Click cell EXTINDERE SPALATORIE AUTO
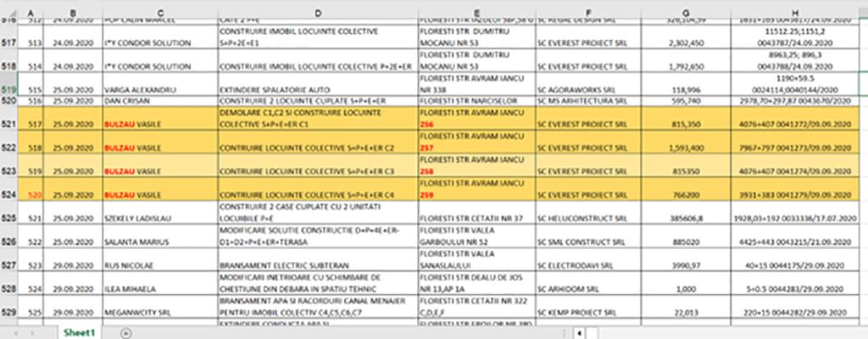The width and height of the screenshot is (868, 339). (319, 84)
